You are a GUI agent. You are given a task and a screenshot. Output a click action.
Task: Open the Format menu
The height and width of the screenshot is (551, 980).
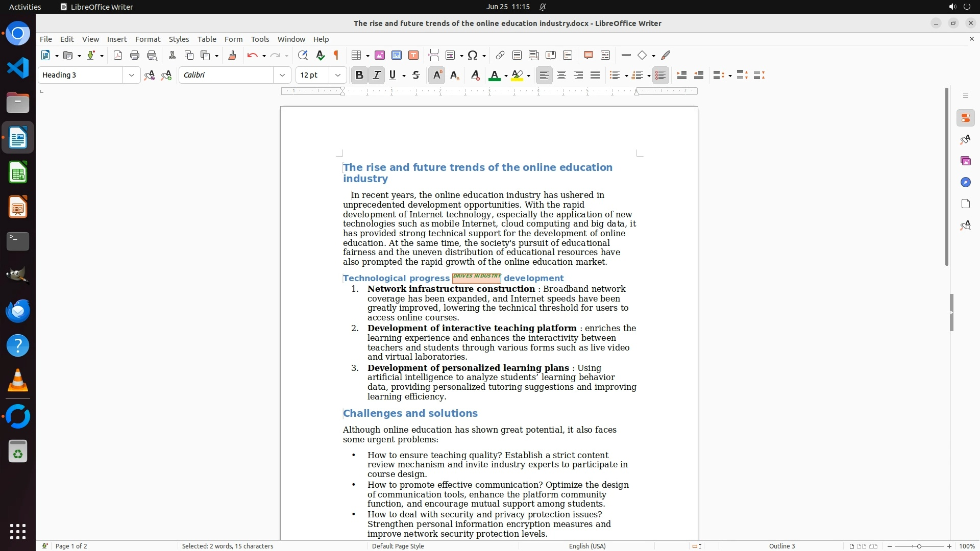(148, 39)
